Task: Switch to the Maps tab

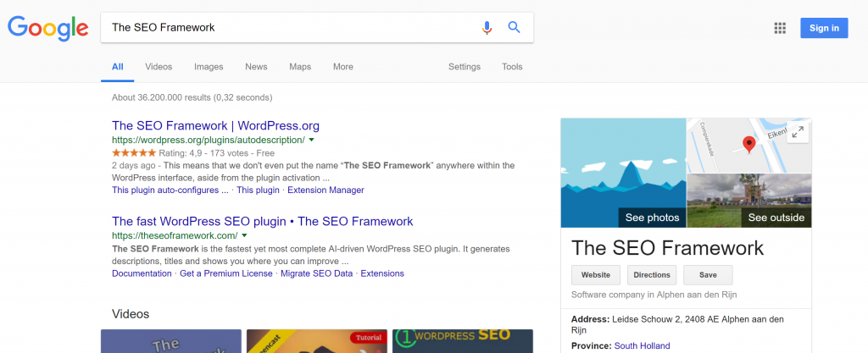Action: tap(300, 67)
